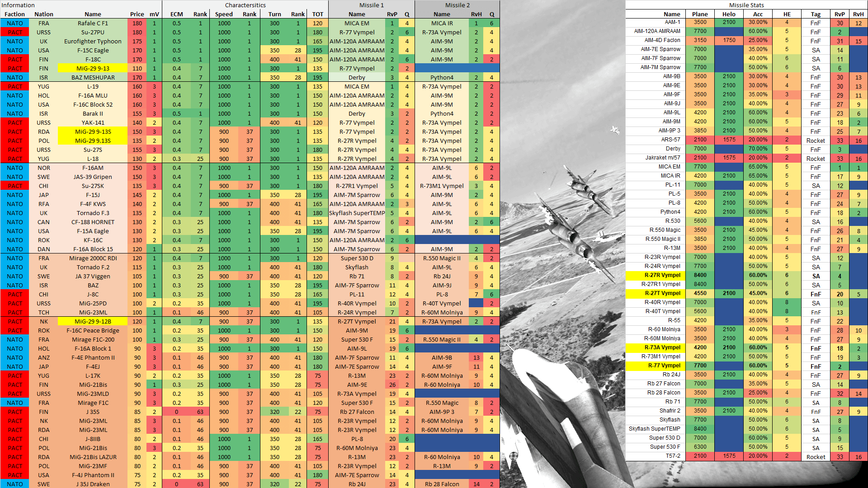Image resolution: width=868 pixels, height=488 pixels.
Task: Click the 'Super 530 D' cell under Missile 1
Action: point(357,258)
